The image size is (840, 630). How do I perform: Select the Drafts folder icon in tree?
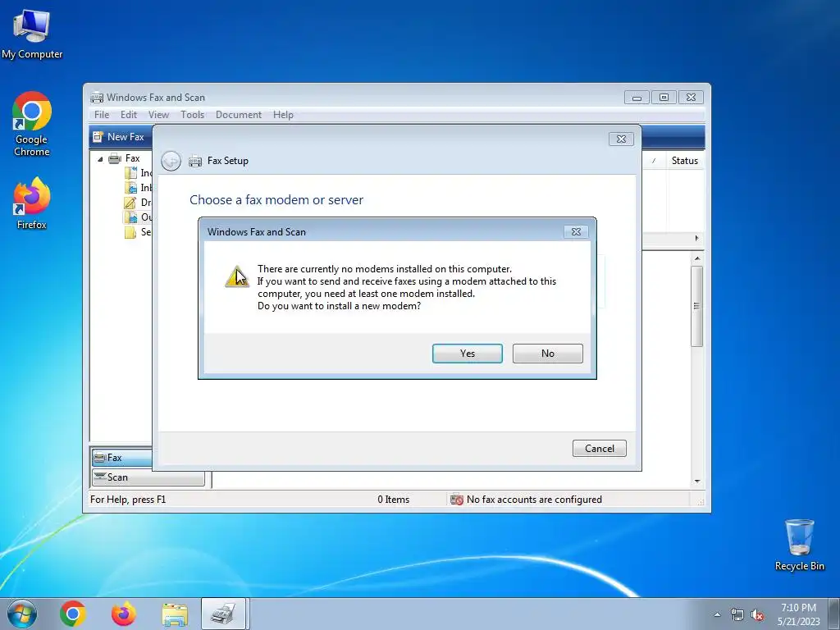tap(130, 203)
